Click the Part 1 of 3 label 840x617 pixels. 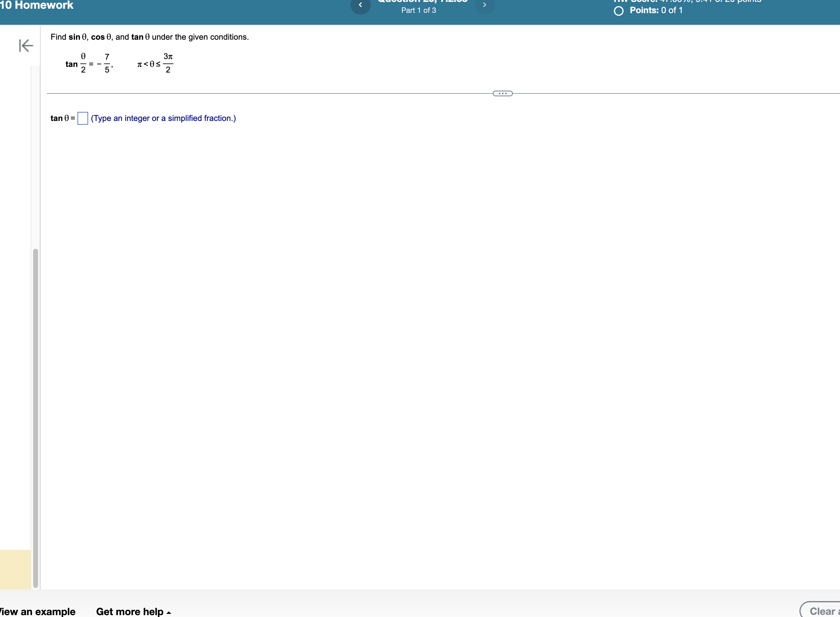(x=419, y=10)
